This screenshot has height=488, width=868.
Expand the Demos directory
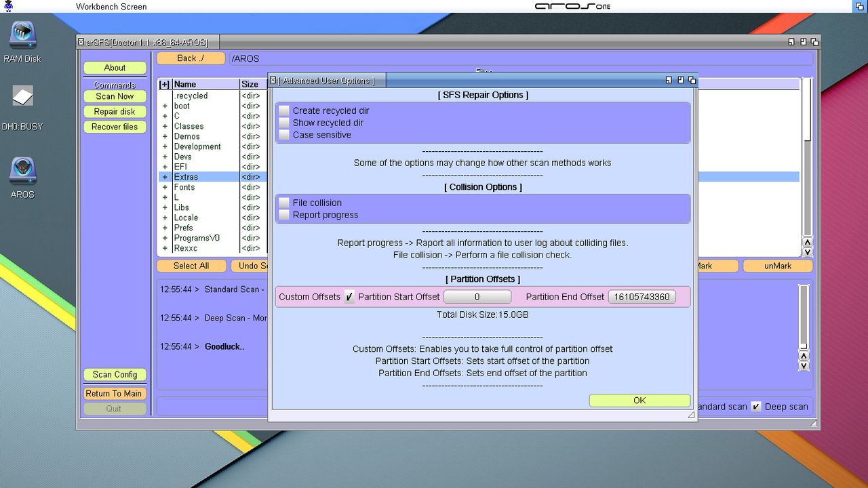point(164,136)
